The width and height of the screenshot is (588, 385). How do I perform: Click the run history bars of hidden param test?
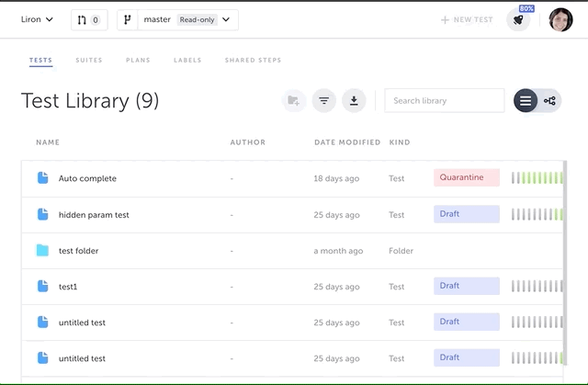(x=537, y=214)
